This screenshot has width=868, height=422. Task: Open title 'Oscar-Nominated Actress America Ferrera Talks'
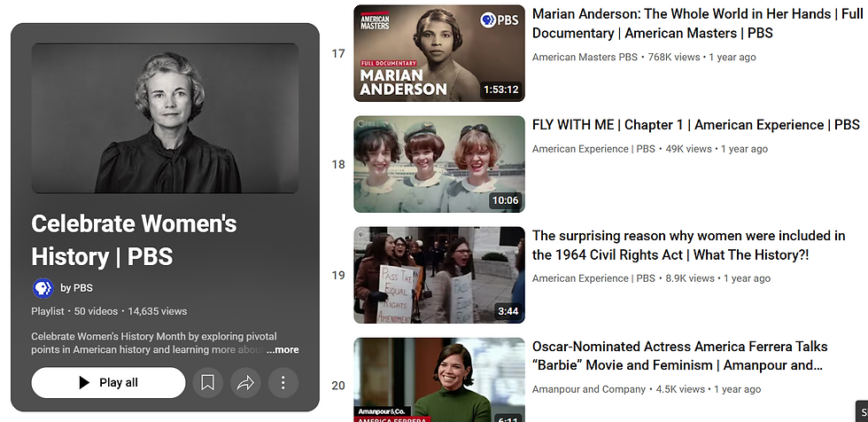tap(680, 356)
